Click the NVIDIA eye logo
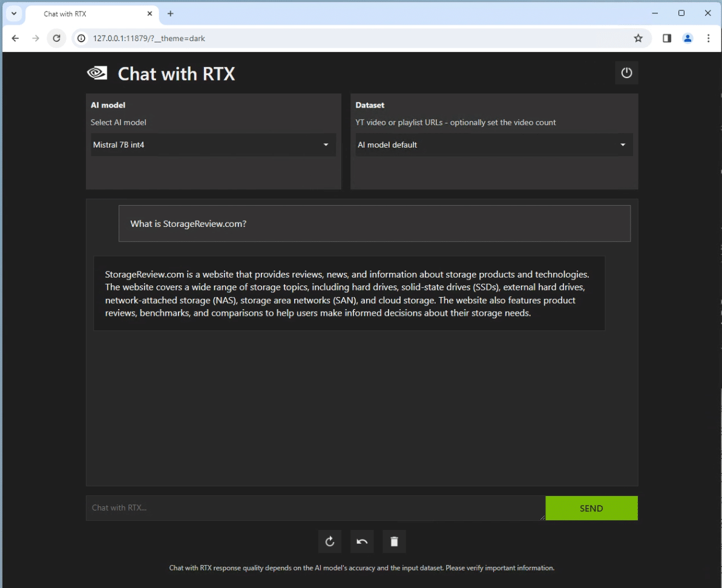This screenshot has height=588, width=722. [97, 73]
